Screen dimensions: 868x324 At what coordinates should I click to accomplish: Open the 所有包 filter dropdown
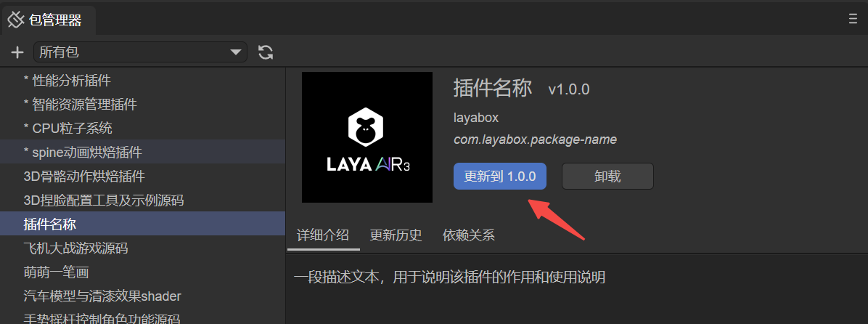coord(140,52)
